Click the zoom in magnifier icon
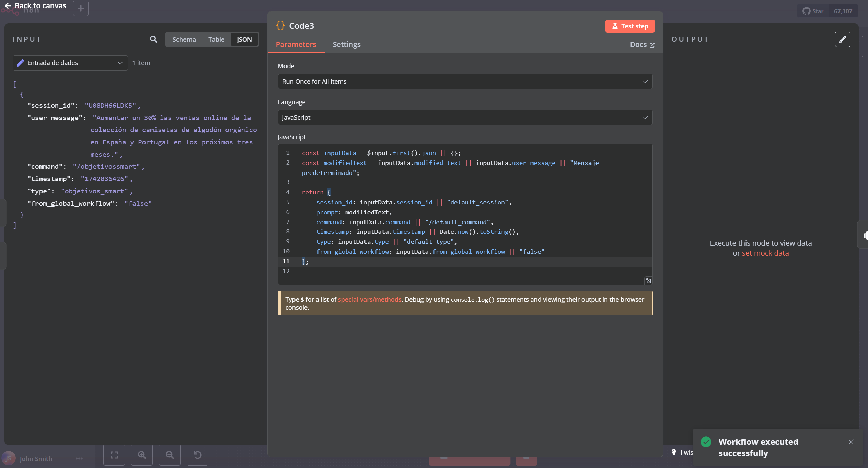The height and width of the screenshot is (468, 868). (x=142, y=455)
